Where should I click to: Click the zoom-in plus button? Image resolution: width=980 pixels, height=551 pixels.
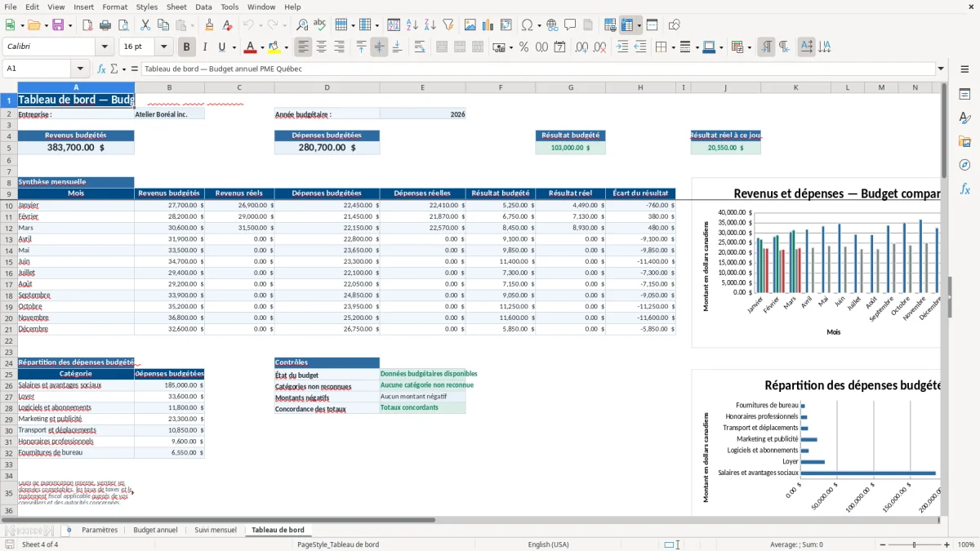(947, 544)
